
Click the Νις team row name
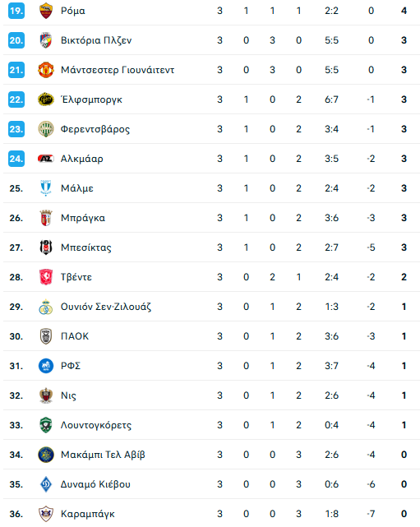pyautogui.click(x=68, y=395)
